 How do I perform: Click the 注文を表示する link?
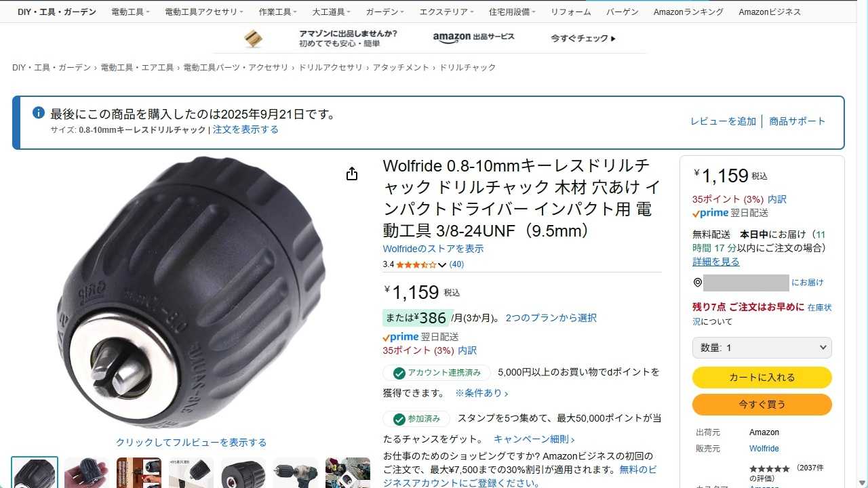pyautogui.click(x=245, y=129)
